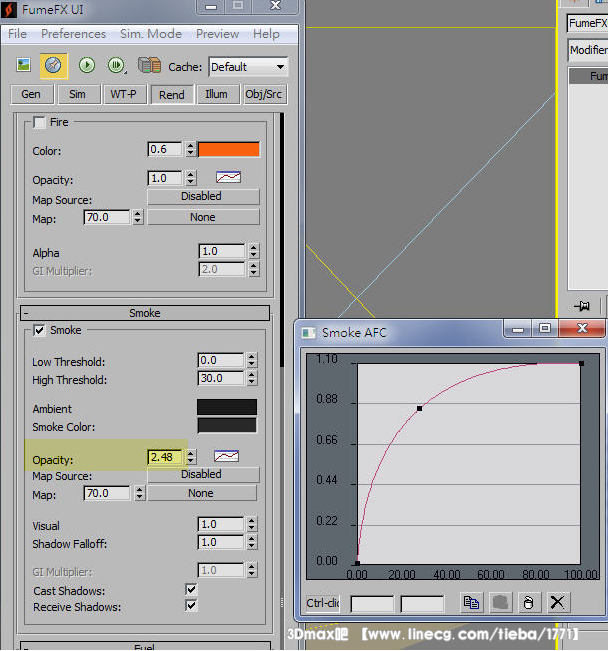Collapse the Smoke rollout header
The image size is (608, 651).
point(145,313)
